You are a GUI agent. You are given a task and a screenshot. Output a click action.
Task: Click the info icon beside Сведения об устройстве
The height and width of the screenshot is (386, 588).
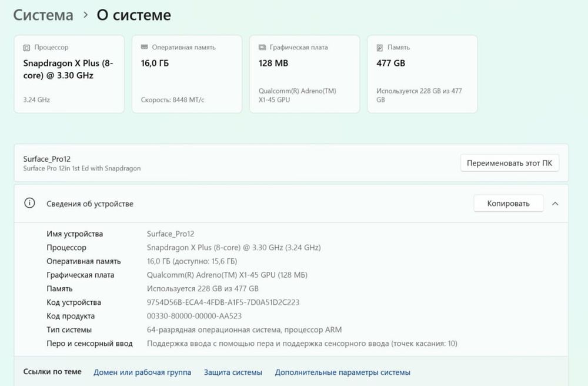click(x=29, y=204)
